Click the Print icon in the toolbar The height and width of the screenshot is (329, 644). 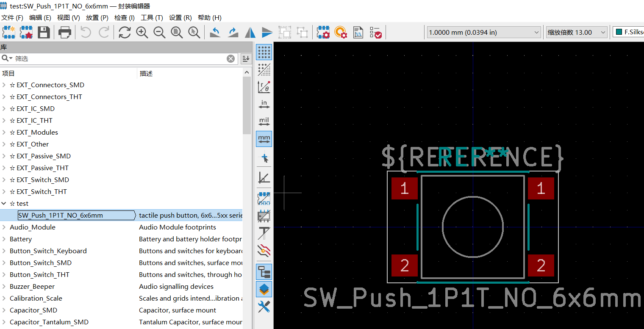pyautogui.click(x=64, y=33)
